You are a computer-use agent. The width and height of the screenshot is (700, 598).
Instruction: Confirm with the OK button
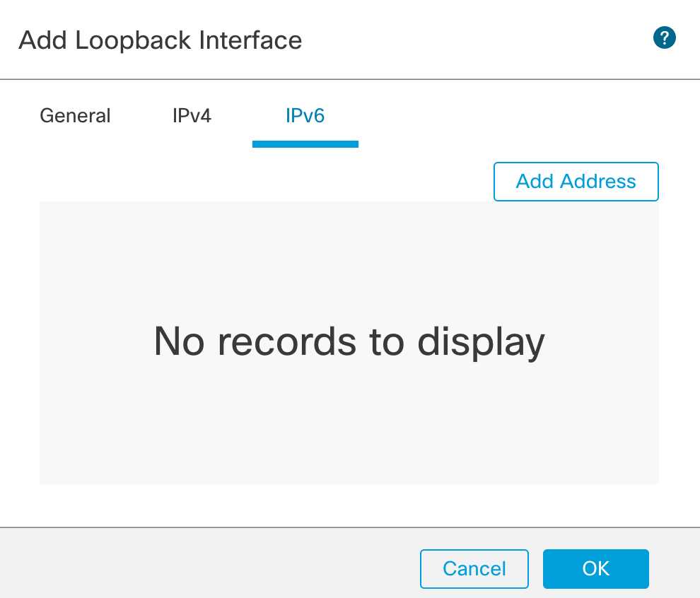[x=595, y=568]
